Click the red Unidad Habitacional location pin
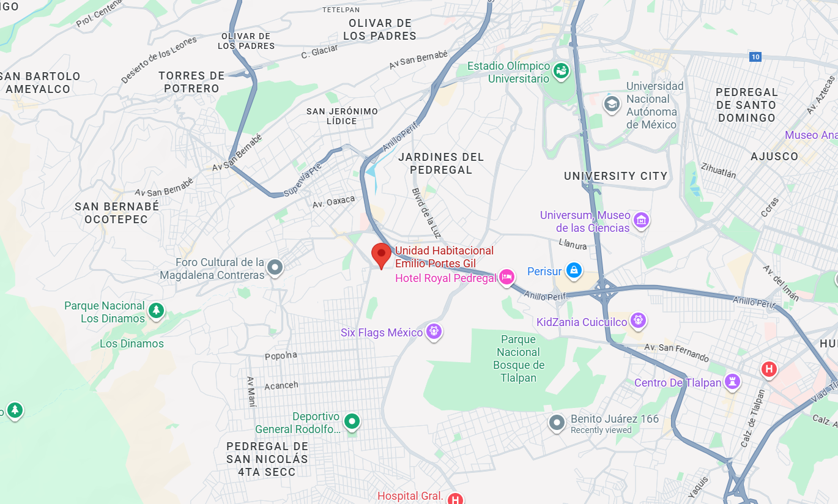 [x=382, y=256]
